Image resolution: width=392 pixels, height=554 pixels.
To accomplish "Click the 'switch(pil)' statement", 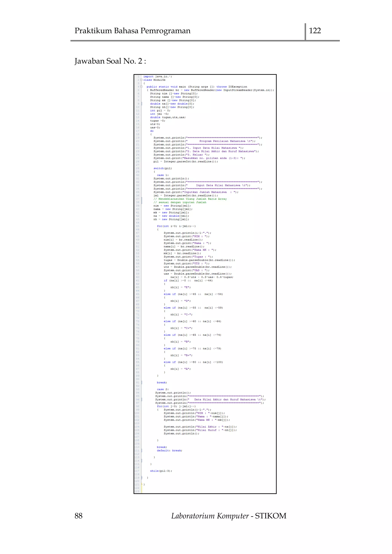I will coord(163,168).
